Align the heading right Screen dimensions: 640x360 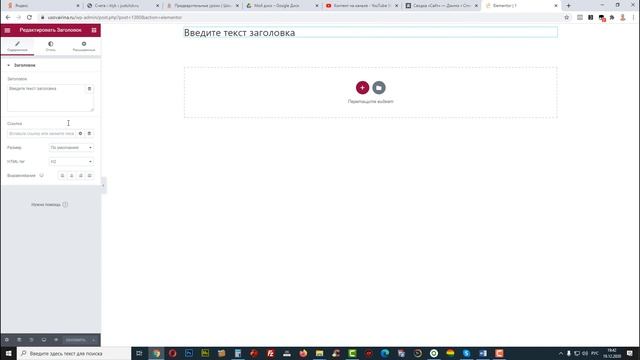80,176
